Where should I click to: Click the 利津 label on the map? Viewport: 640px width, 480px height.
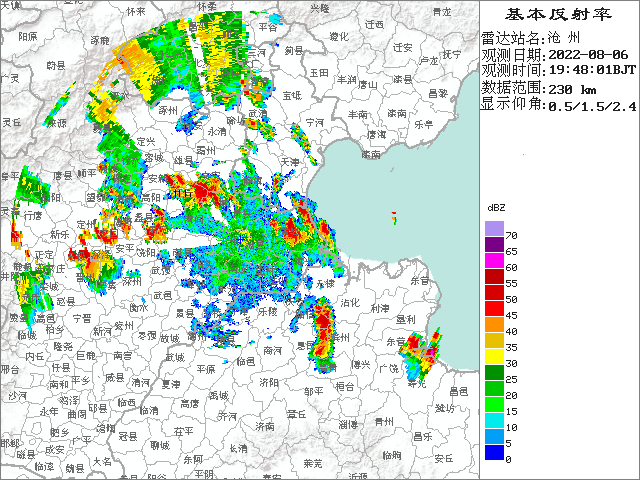pyautogui.click(x=378, y=310)
